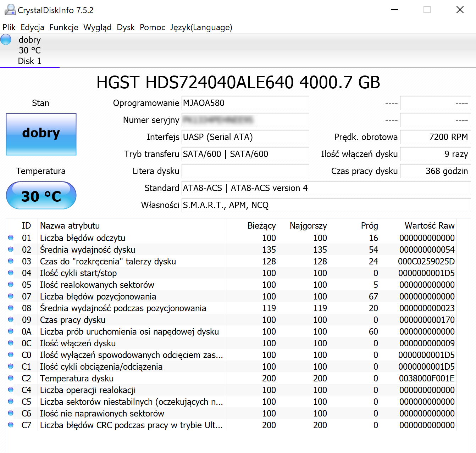The height and width of the screenshot is (453, 476).
Task: Click the Standard field ATA8-ACS
Action: 326,188
